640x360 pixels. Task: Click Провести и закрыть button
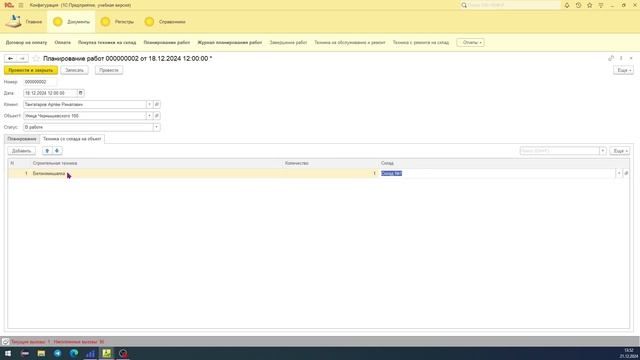click(x=31, y=70)
